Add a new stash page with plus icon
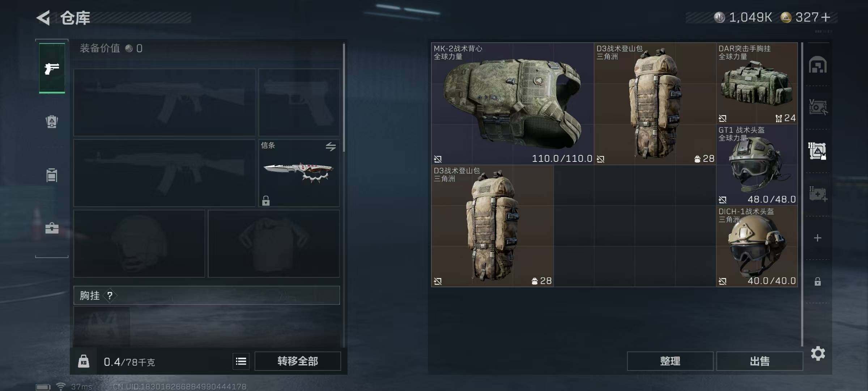This screenshot has width=868, height=391. pyautogui.click(x=817, y=238)
